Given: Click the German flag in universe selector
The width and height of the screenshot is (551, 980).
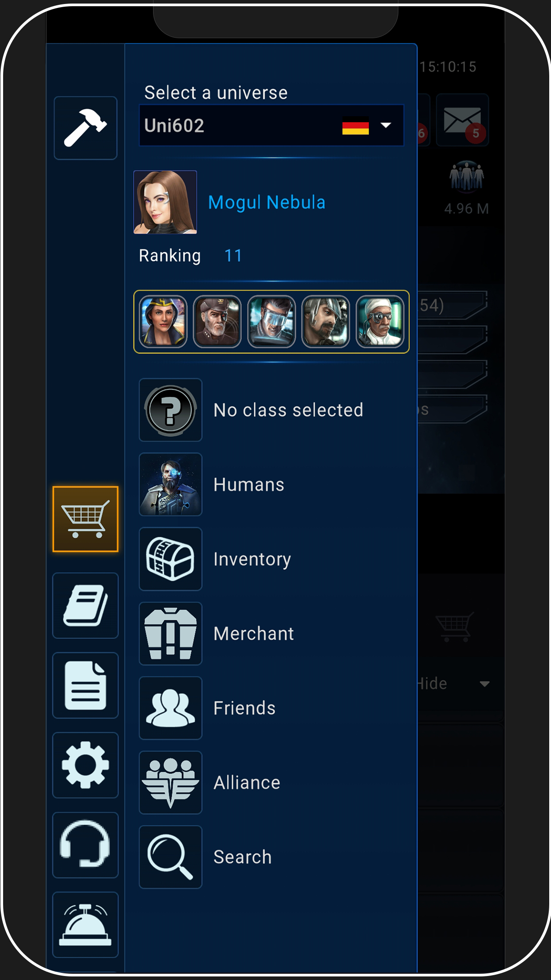Looking at the screenshot, I should (355, 126).
